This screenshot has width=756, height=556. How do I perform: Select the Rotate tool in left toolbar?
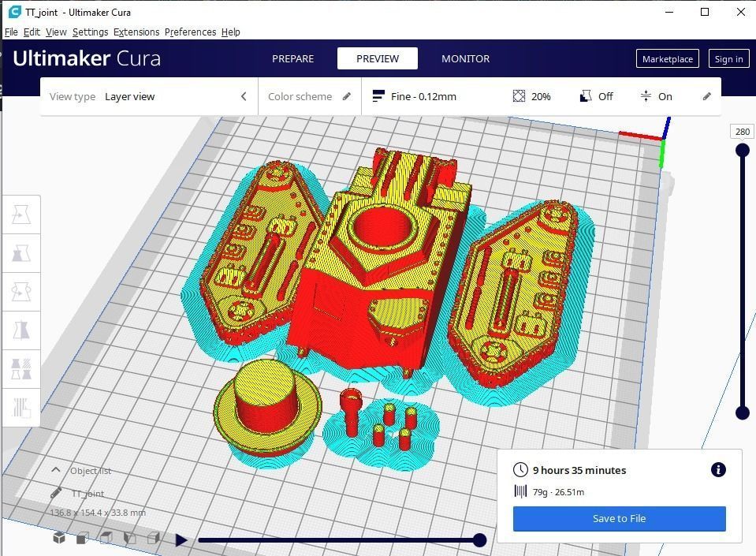[x=21, y=292]
